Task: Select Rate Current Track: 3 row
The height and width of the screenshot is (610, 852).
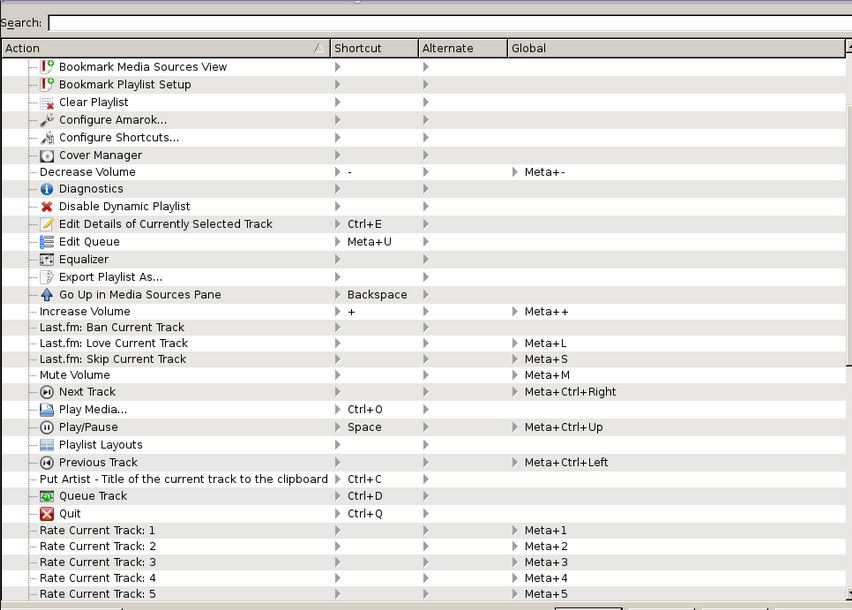Action: [x=424, y=562]
